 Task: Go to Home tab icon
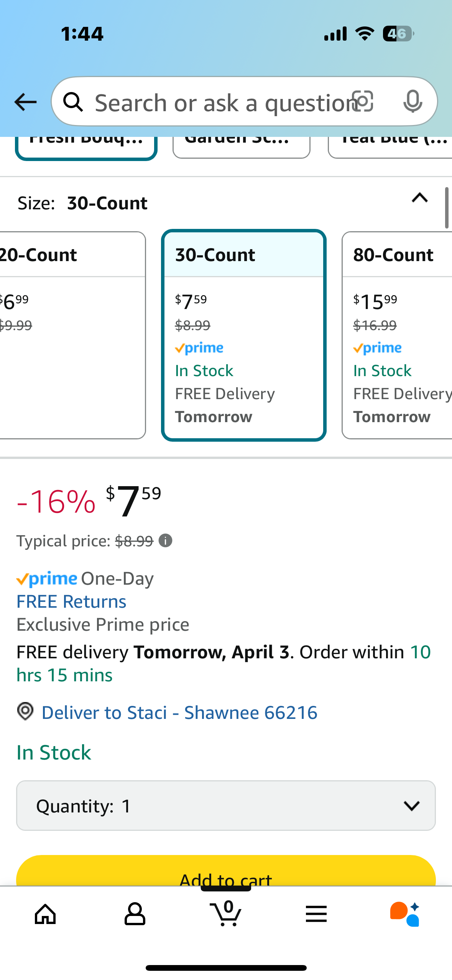(x=45, y=914)
